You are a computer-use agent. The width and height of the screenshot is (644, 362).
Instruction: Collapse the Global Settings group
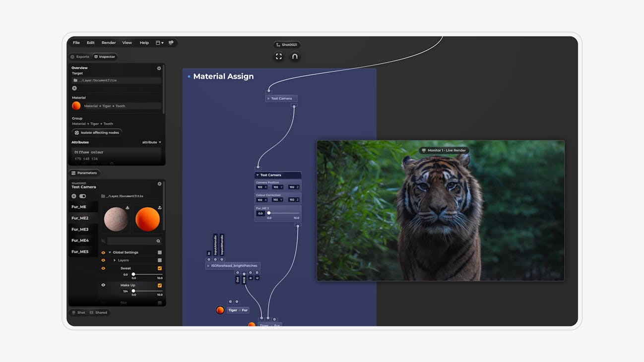click(x=110, y=252)
